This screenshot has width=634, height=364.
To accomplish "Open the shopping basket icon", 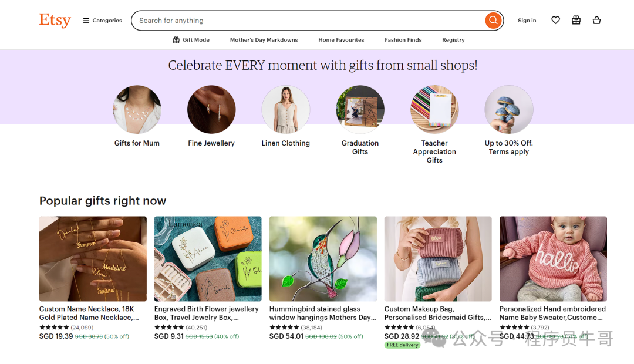I will click(596, 21).
